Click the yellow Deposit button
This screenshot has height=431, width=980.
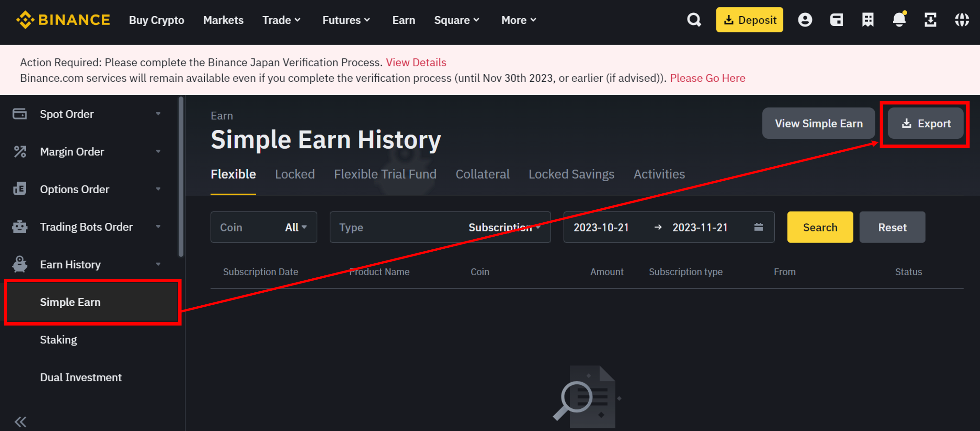[x=750, y=20]
